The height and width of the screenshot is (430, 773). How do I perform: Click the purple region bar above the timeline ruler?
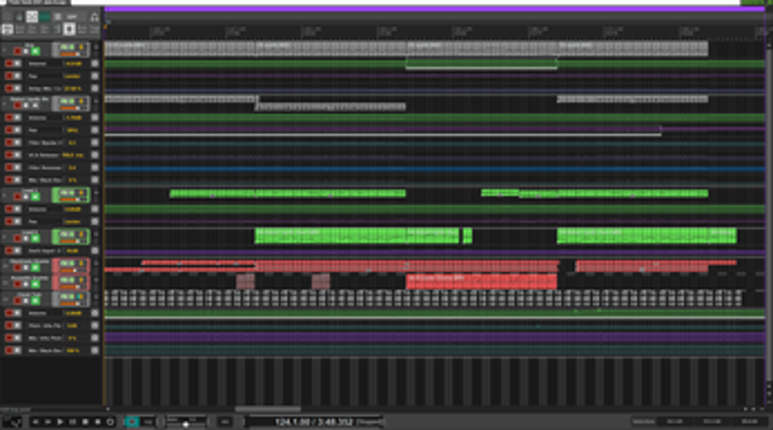coord(434,9)
